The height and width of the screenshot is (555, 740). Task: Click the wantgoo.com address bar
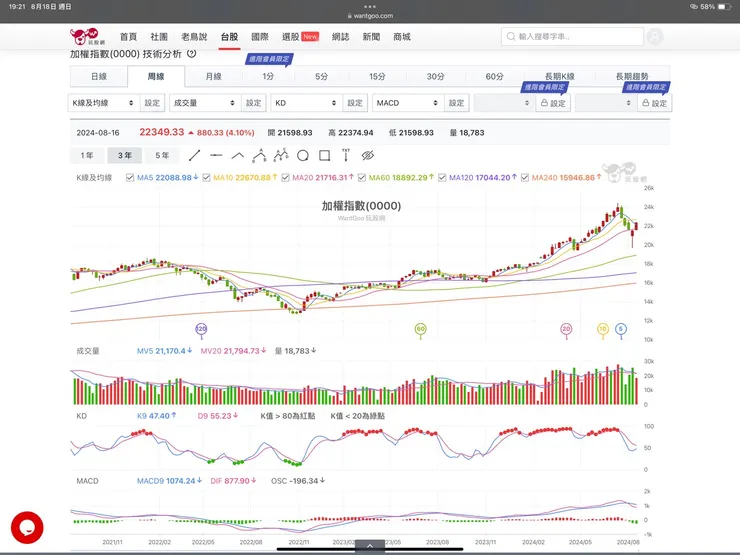(x=370, y=16)
